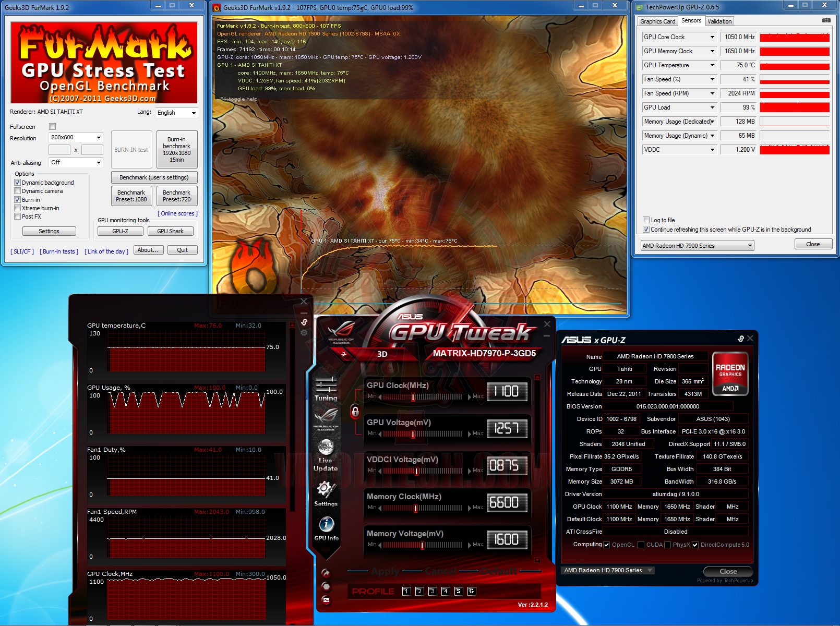Expand the GPU Load sensor dropdown
840x626 pixels.
coord(712,107)
